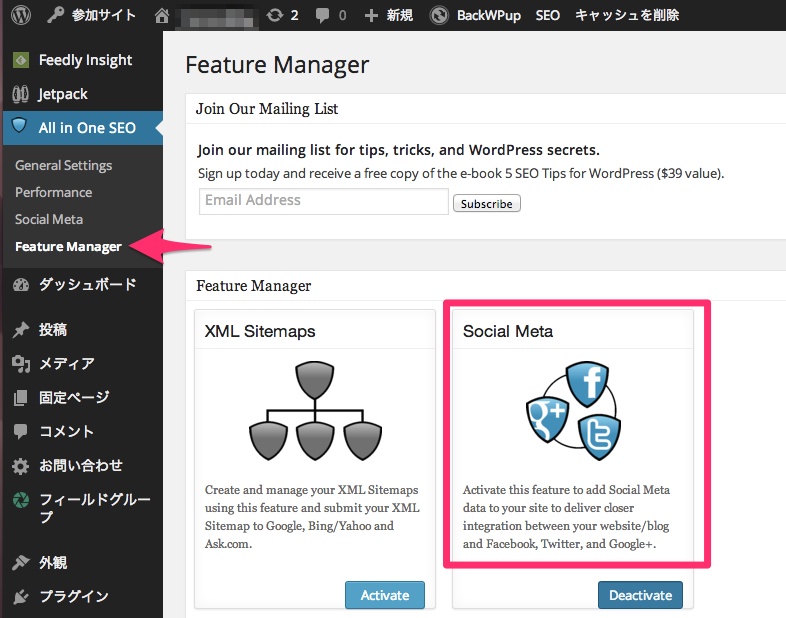Go to site home icon
This screenshot has height=618, width=786.
pos(161,16)
